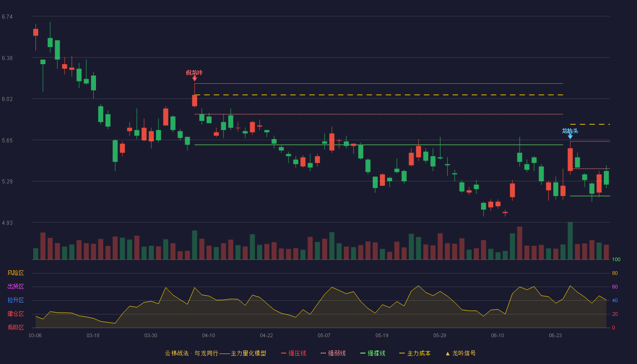Click the 04-10 date axis label
Screen dimensions: 637x364
pos(208,335)
